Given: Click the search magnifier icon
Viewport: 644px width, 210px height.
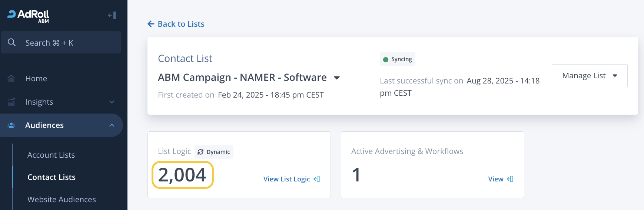Looking at the screenshot, I should coord(12,42).
